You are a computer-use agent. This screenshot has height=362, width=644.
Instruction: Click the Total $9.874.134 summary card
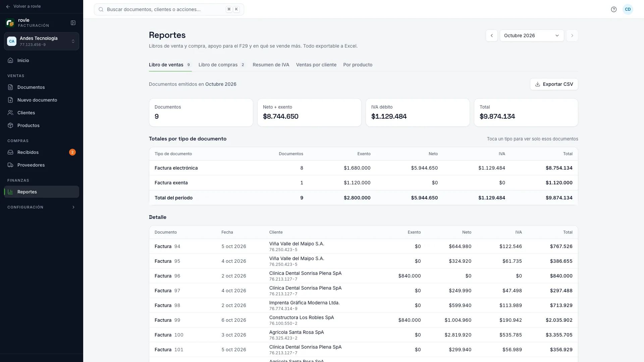click(526, 112)
